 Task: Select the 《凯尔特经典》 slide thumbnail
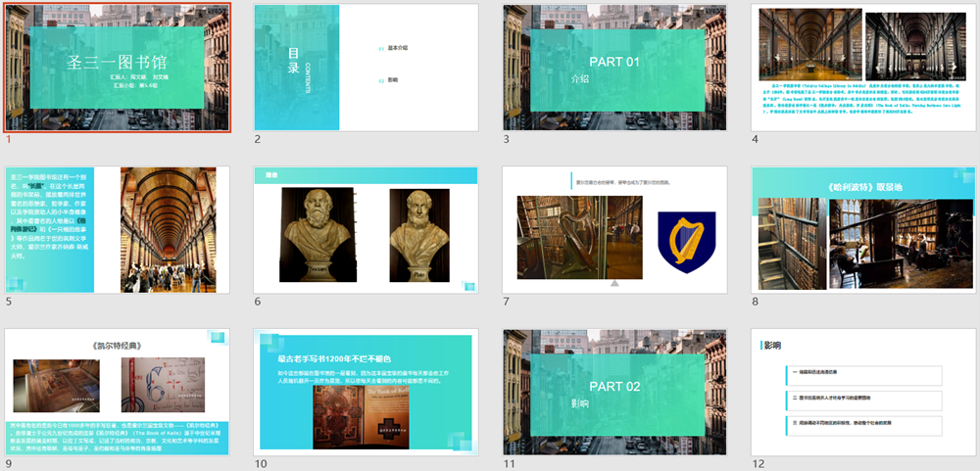[x=118, y=392]
